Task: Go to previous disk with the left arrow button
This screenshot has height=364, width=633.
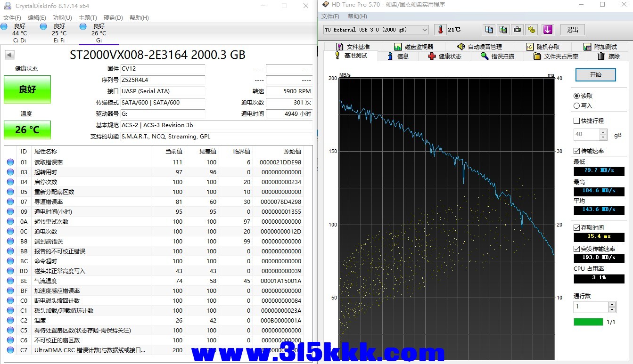Action: (x=9, y=55)
